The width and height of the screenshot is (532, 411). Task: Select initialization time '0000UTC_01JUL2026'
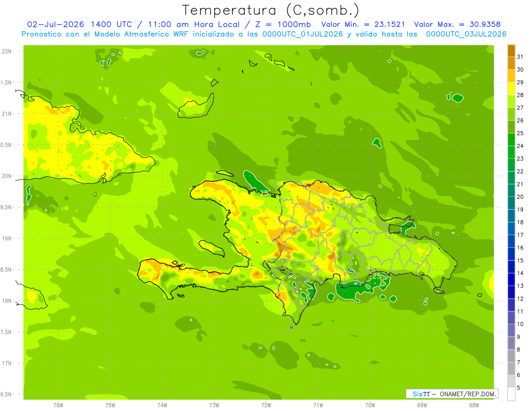[x=303, y=34]
